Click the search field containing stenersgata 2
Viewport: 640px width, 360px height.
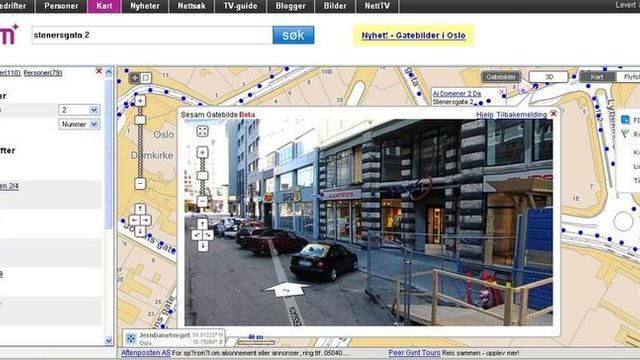tap(152, 35)
